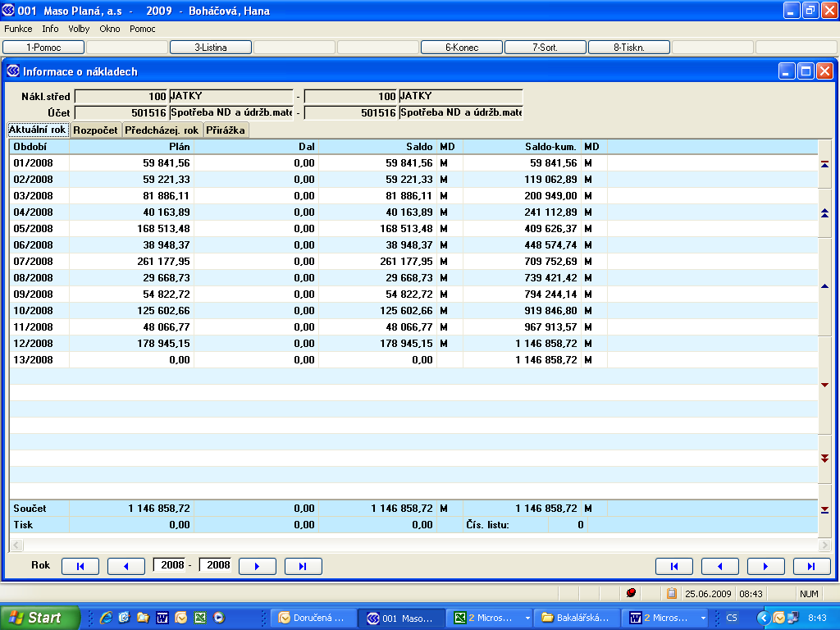Click cumulative balance 919 846,80
Viewport: 840px width, 630px height.
click(550, 311)
